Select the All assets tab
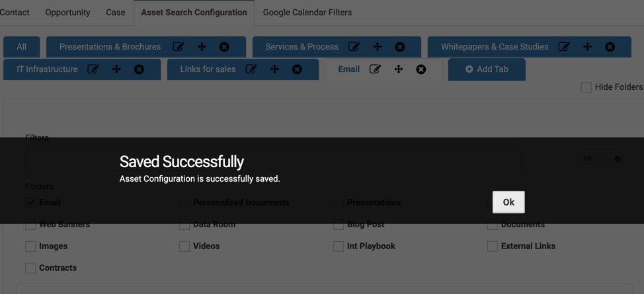The width and height of the screenshot is (644, 294). 22,47
